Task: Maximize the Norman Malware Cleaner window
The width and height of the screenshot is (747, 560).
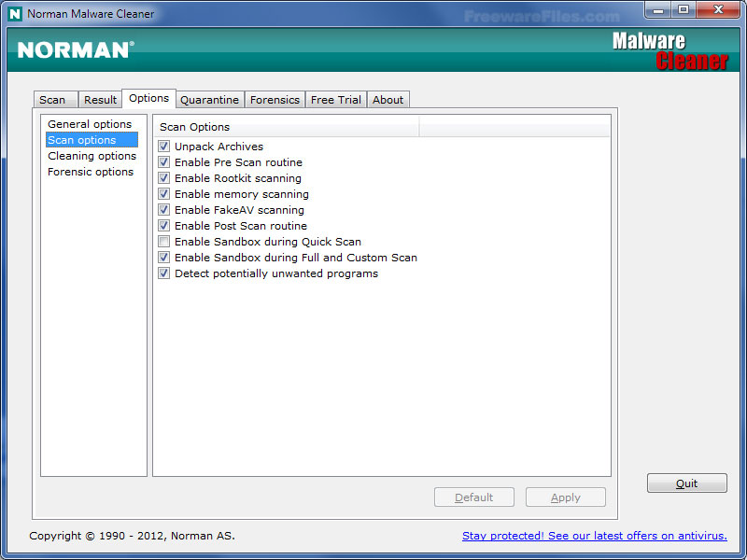Action: 684,10
